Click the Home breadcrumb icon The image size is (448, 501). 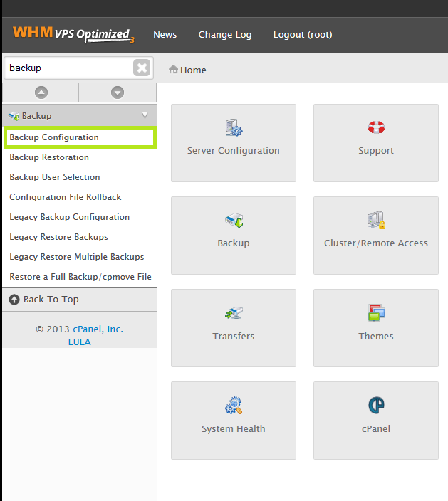click(x=173, y=69)
